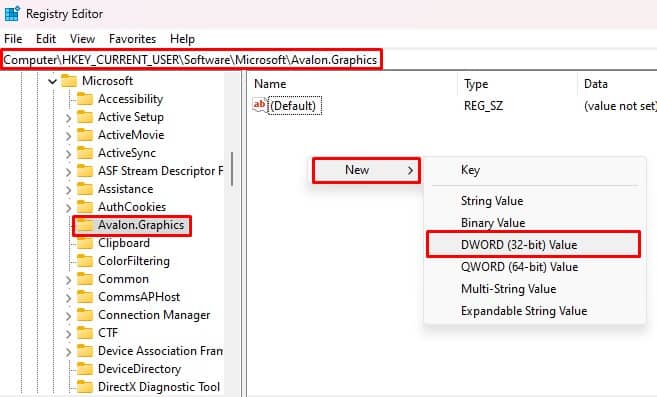Expand the CTF key

coord(68,334)
